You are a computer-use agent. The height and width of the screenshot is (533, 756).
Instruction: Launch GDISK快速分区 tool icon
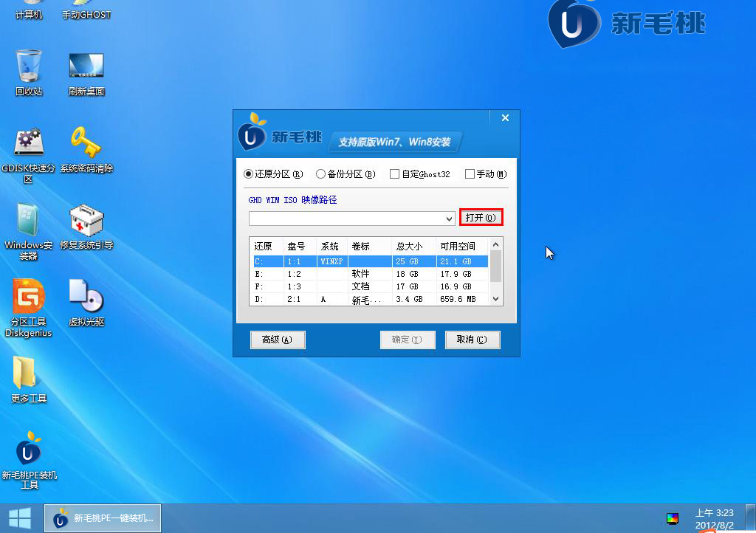click(29, 155)
